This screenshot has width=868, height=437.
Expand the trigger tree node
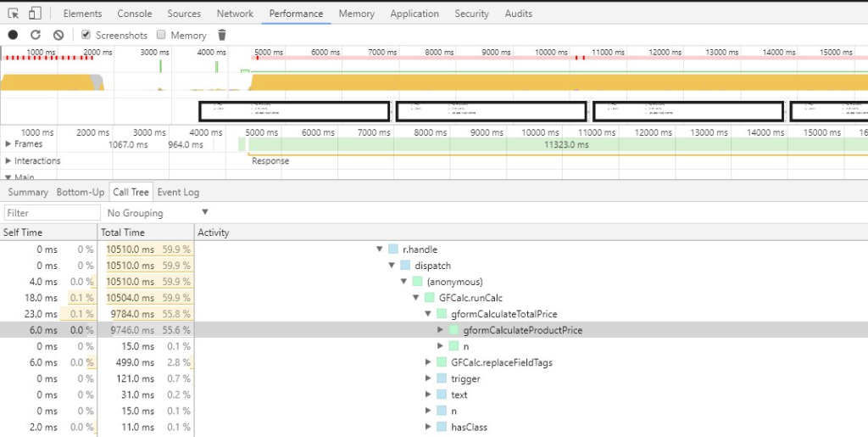(428, 378)
